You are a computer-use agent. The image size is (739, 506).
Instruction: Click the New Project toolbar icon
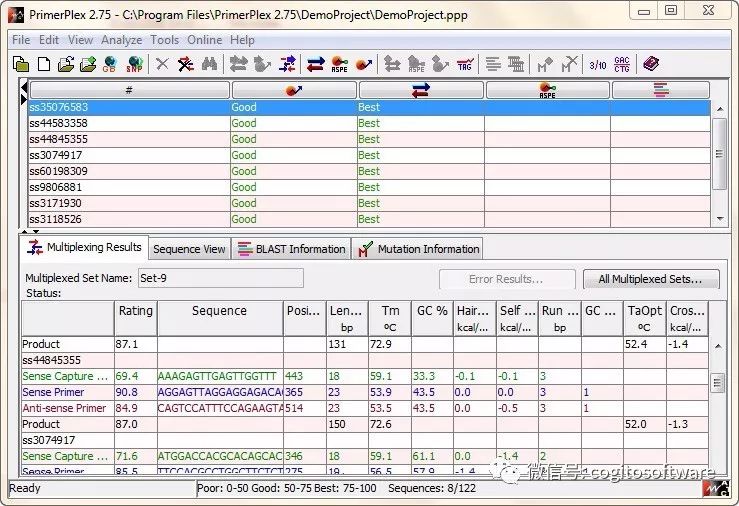click(x=21, y=64)
